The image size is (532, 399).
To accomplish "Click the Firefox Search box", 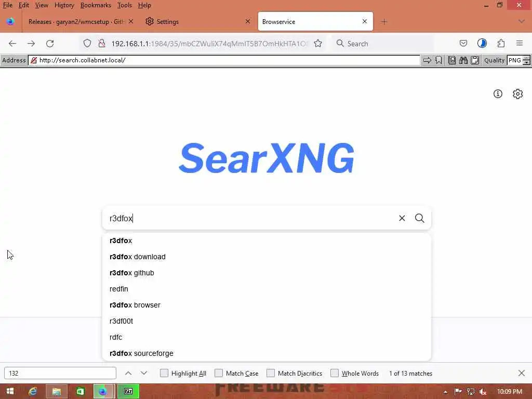I will coord(383,44).
